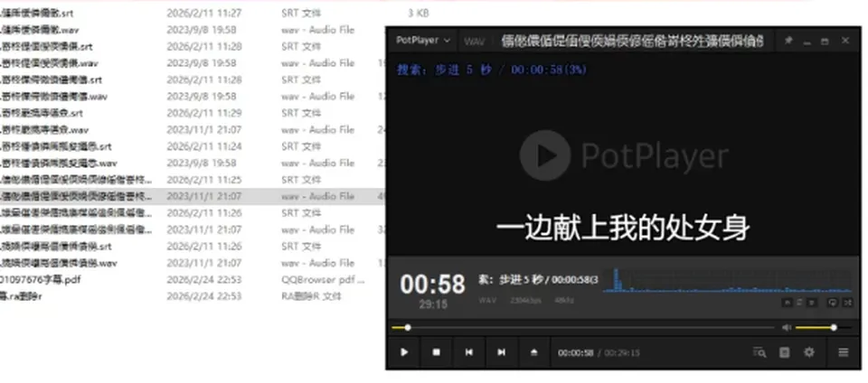Select the file ending in .ra删除r
The height and width of the screenshot is (383, 868).
(x=21, y=296)
